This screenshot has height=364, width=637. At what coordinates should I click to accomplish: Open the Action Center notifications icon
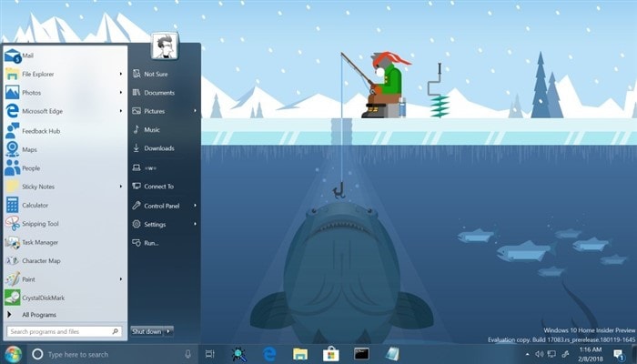click(619, 355)
